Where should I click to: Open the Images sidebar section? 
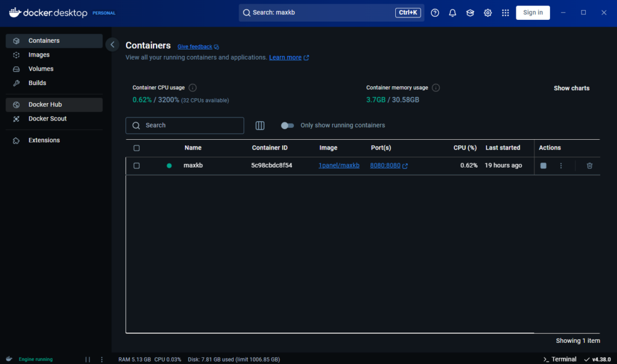(x=54, y=55)
